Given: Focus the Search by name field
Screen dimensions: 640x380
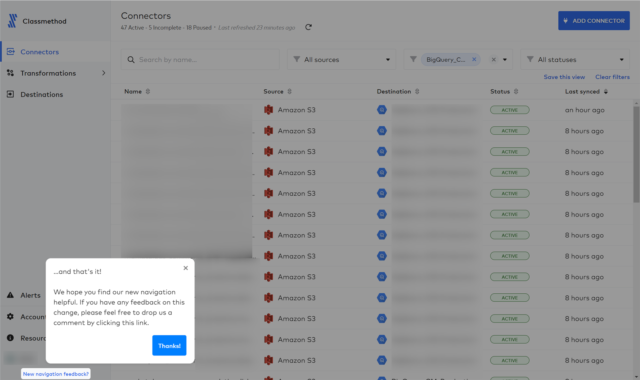Looking at the screenshot, I should pyautogui.click(x=200, y=60).
